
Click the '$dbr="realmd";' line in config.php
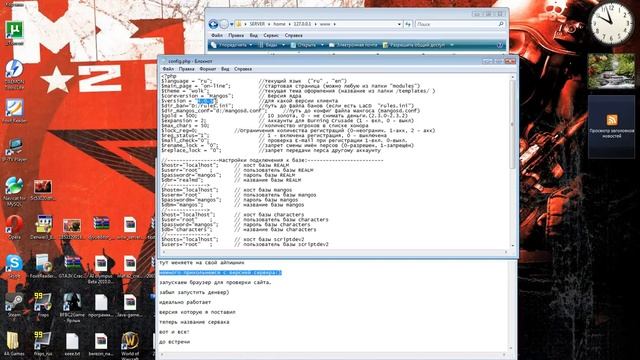point(182,180)
